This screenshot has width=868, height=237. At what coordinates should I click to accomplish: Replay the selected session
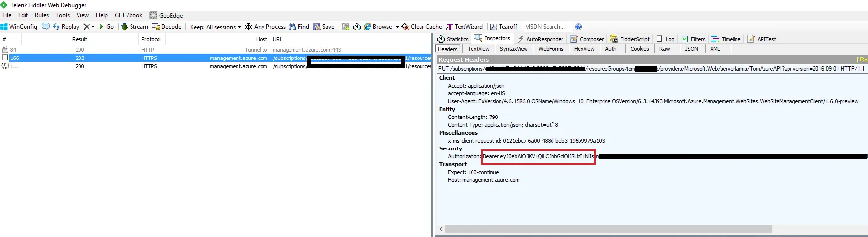[x=66, y=27]
